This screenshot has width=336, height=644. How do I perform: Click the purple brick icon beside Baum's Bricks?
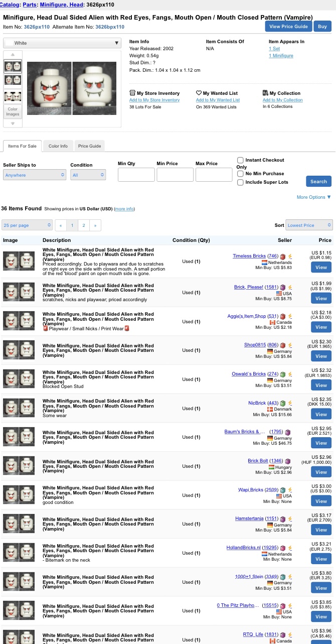(x=288, y=432)
